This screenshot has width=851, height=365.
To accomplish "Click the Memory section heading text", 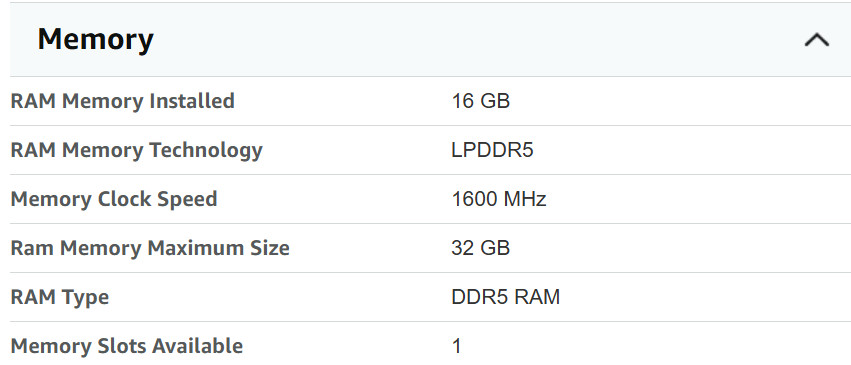I will click(96, 40).
